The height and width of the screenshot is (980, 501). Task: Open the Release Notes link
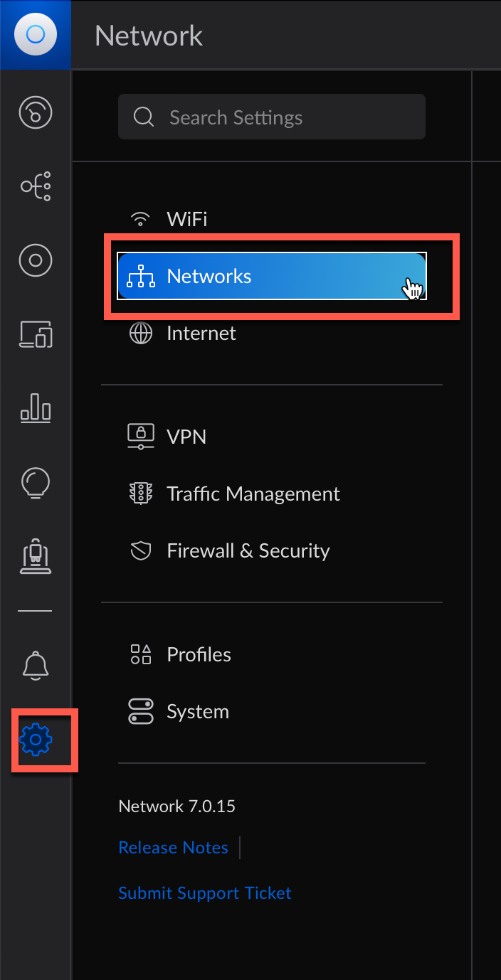[x=173, y=847]
